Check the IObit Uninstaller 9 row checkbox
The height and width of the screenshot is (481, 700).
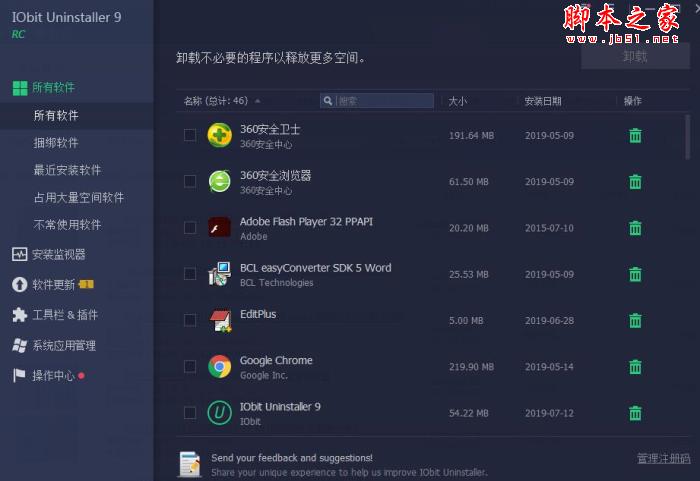[x=190, y=413]
